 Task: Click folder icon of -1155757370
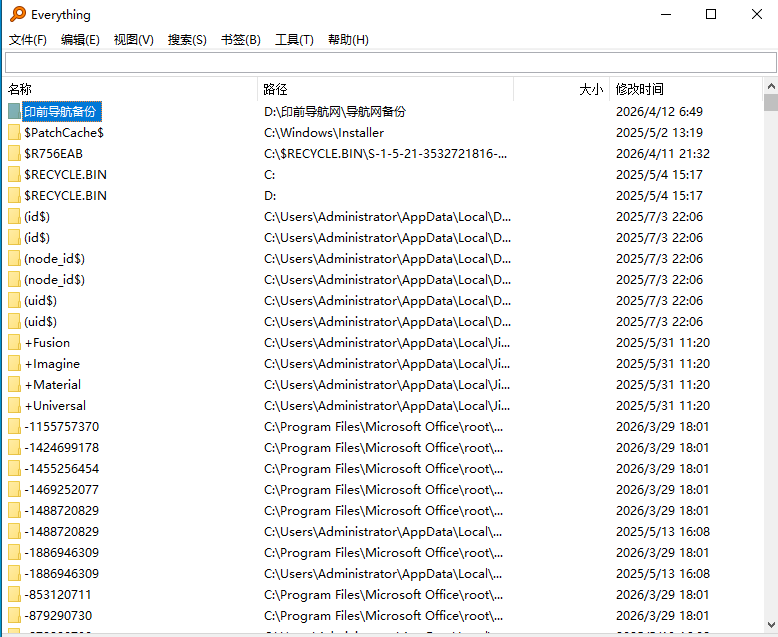(14, 427)
